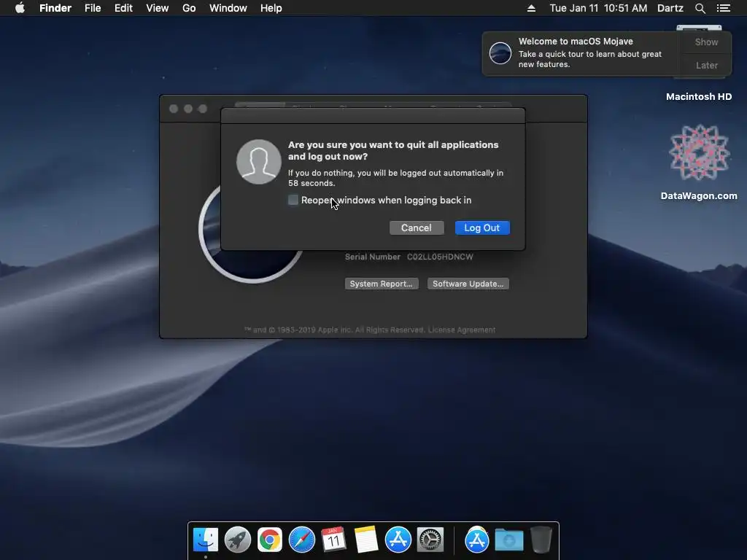Screen dimensions: 747x560
Task: Open Downloads folder in the Dock
Action: tap(508, 540)
